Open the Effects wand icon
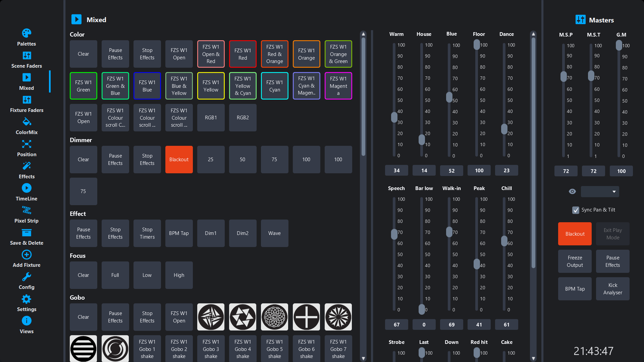644x362 pixels. coord(26,166)
